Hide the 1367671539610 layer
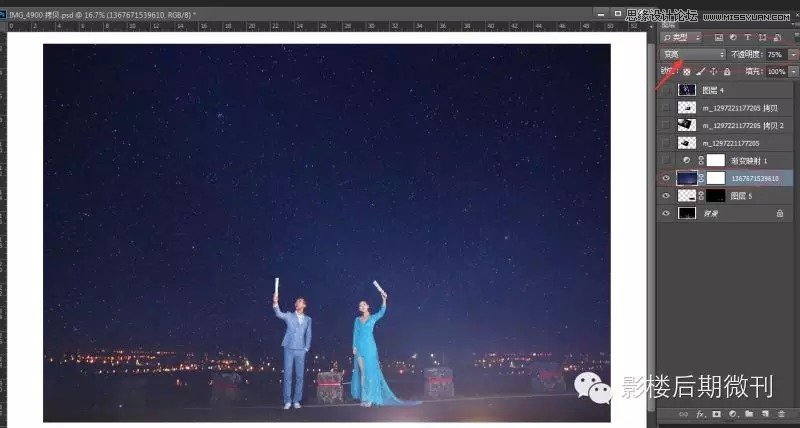 [x=666, y=178]
